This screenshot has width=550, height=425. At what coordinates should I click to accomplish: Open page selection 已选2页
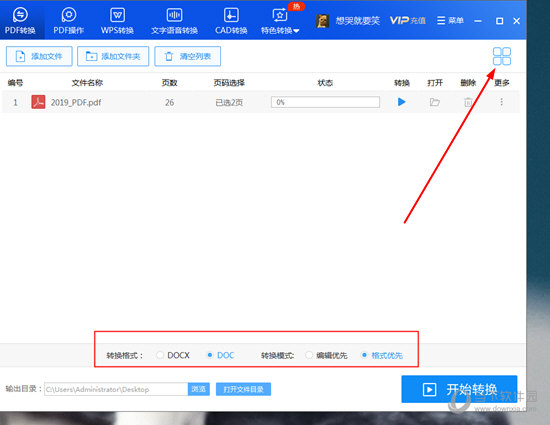(229, 102)
